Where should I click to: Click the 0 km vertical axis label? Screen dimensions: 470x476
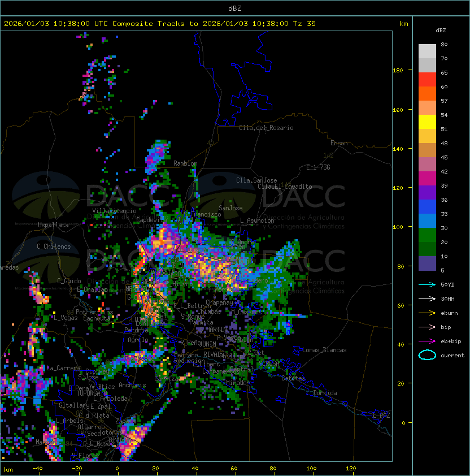coord(403,423)
